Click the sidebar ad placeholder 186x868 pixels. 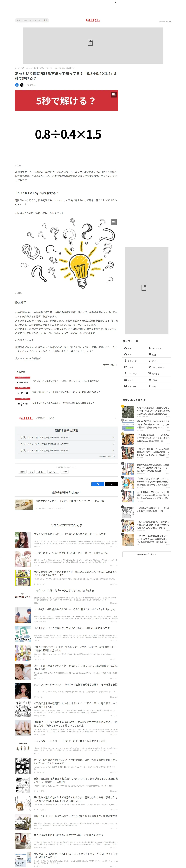click(146, 290)
